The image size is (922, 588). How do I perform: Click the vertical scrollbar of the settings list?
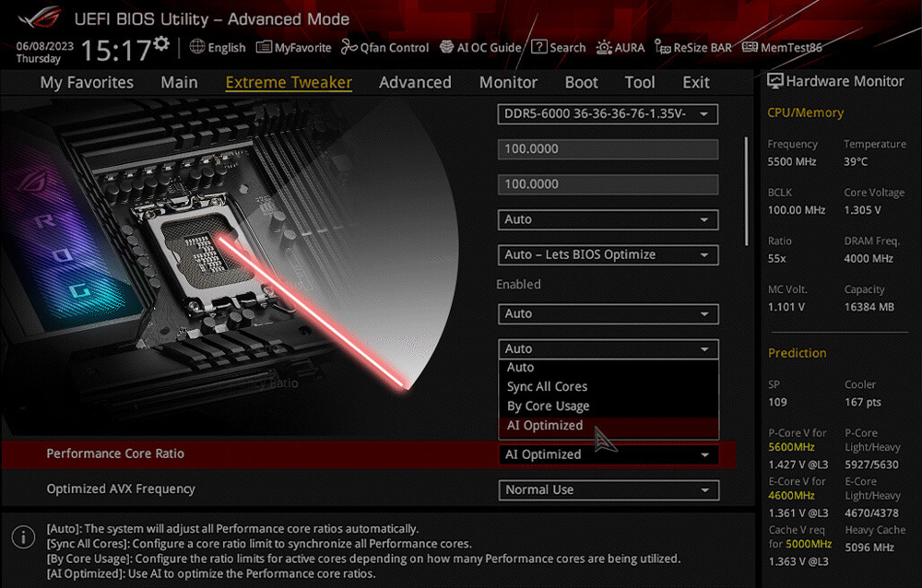click(x=746, y=191)
